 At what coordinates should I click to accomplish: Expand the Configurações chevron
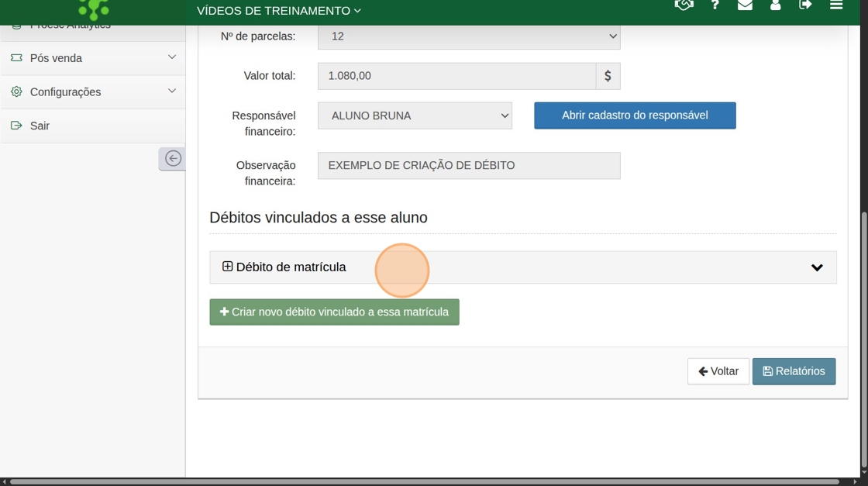coord(171,91)
